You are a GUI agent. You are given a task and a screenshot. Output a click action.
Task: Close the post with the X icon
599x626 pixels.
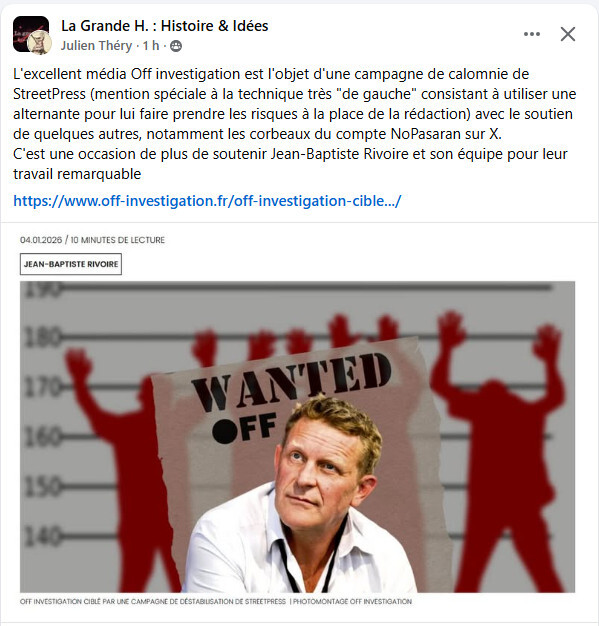567,34
